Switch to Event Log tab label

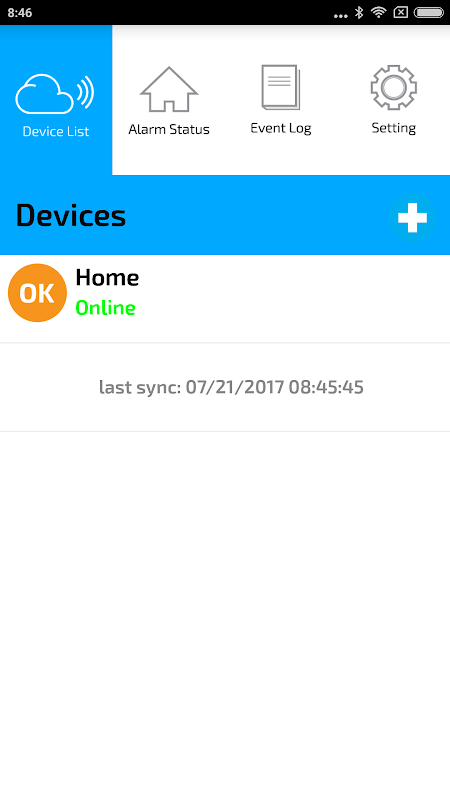click(x=281, y=128)
